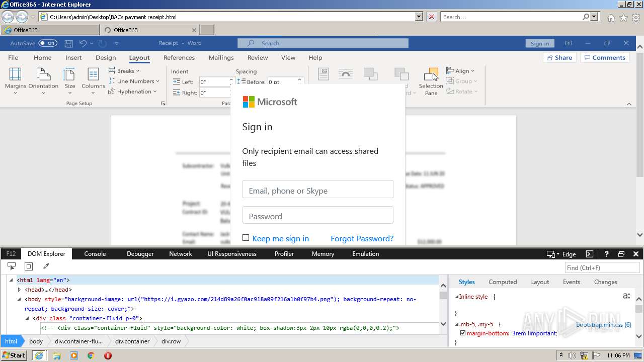The image size is (644, 362).
Task: Click the red antivirus icon in taskbar
Action: (x=108, y=355)
